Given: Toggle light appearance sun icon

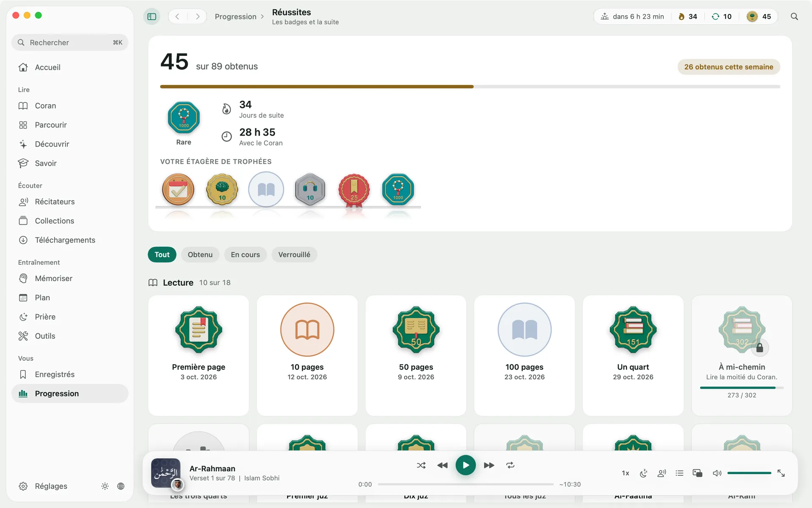Looking at the screenshot, I should tap(105, 486).
